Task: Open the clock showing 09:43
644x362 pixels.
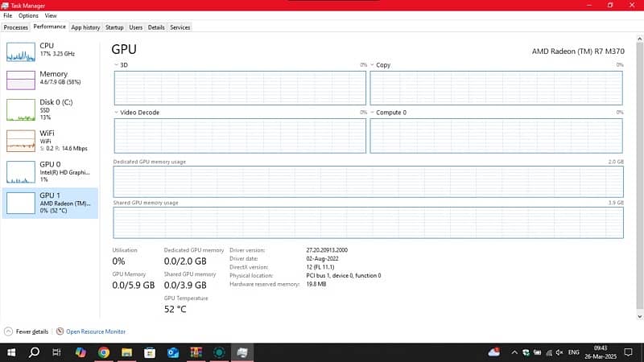Action: 601,352
